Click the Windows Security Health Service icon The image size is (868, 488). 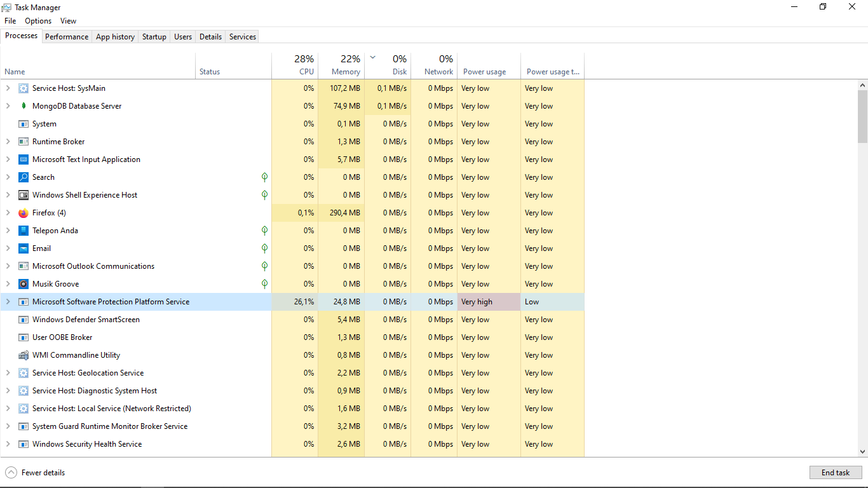click(x=24, y=444)
